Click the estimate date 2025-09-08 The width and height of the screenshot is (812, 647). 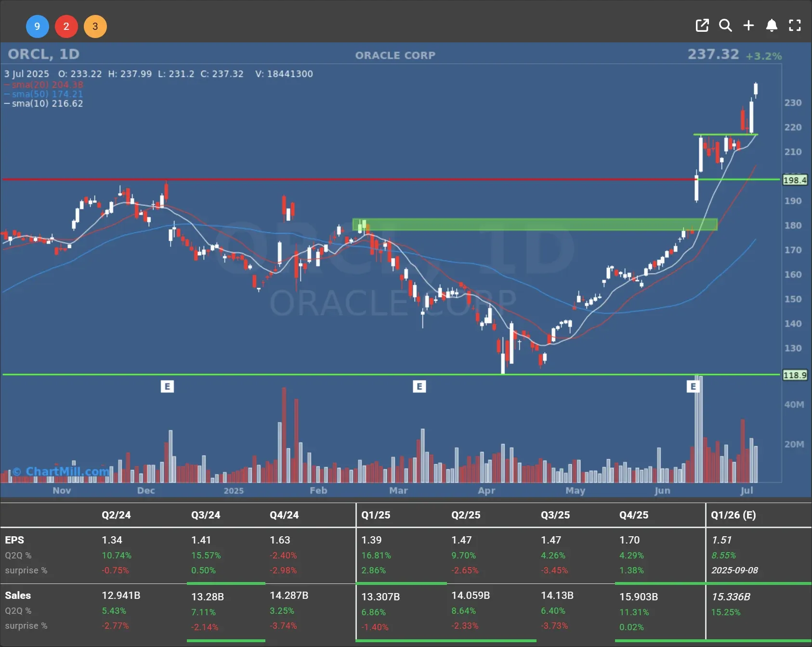pyautogui.click(x=734, y=570)
